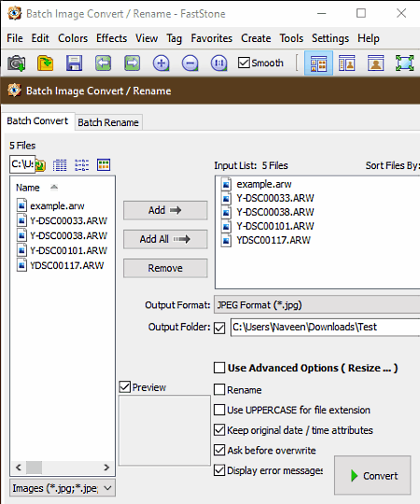Open the Tools menu

[291, 38]
